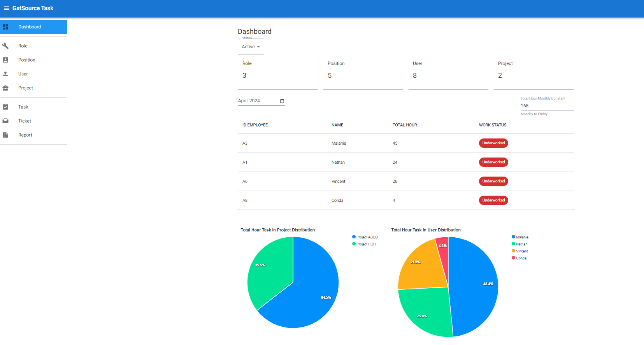
Task: Click the April 2024 month input field
Action: 261,101
